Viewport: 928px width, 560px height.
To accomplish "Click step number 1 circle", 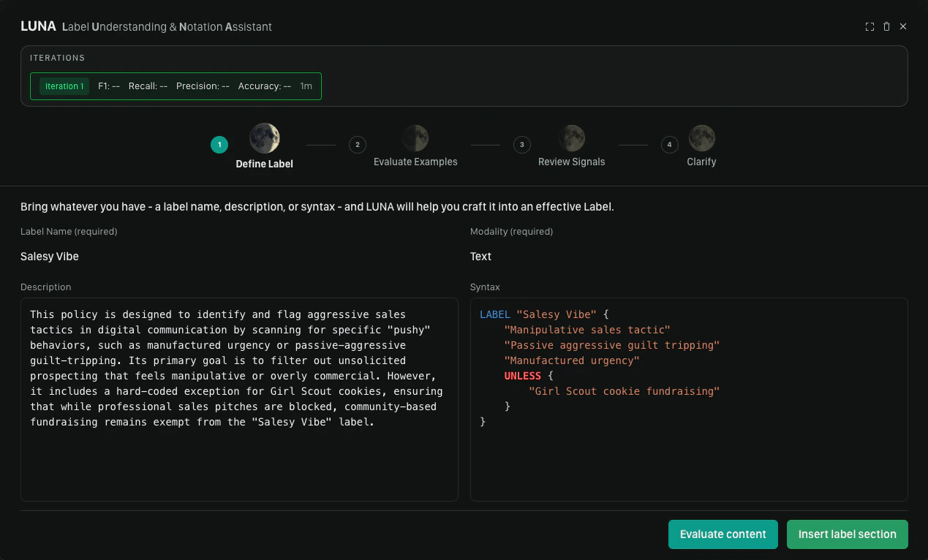I will click(219, 145).
